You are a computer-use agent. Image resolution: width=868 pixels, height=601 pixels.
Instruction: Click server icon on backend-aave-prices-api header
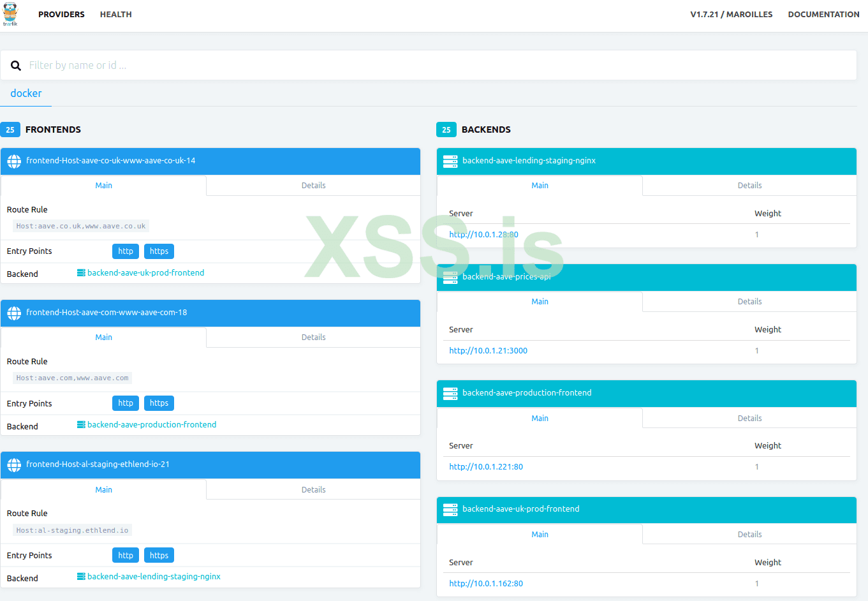click(450, 278)
